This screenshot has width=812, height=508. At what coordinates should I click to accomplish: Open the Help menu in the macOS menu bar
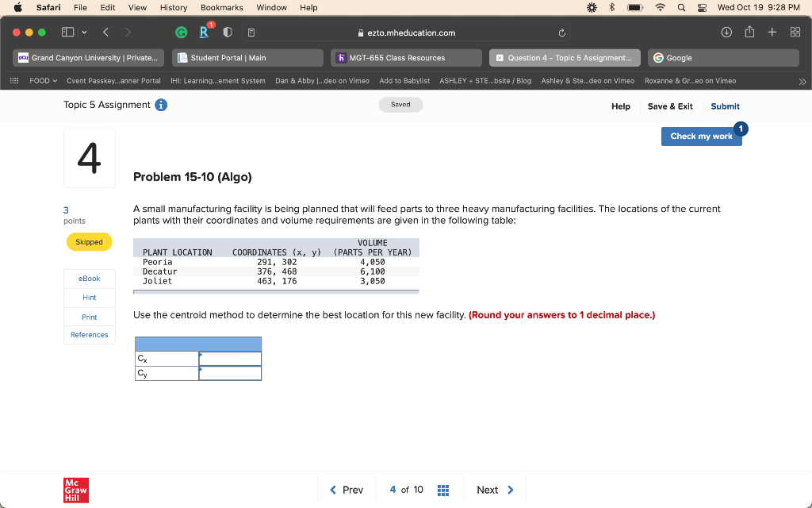308,7
